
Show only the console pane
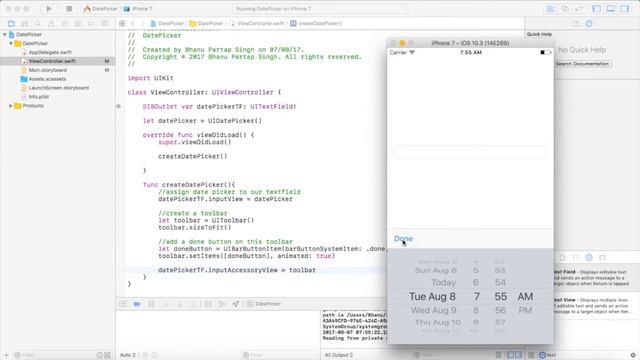coord(518,355)
